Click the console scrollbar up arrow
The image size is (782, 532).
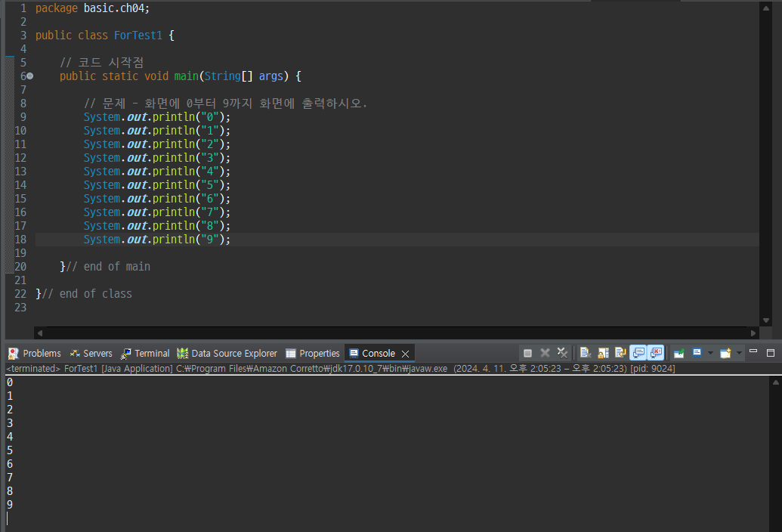point(775,382)
